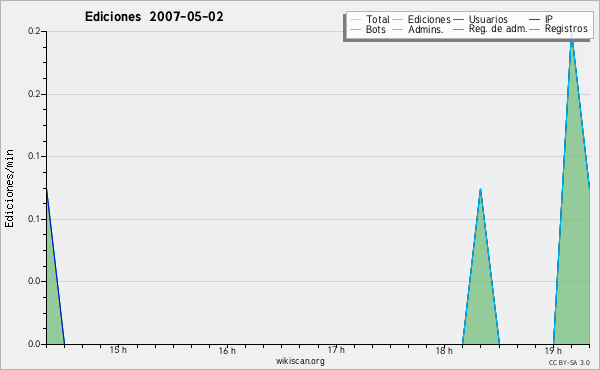
Task: Click the Total light-cyan line swatch
Action: click(355, 20)
